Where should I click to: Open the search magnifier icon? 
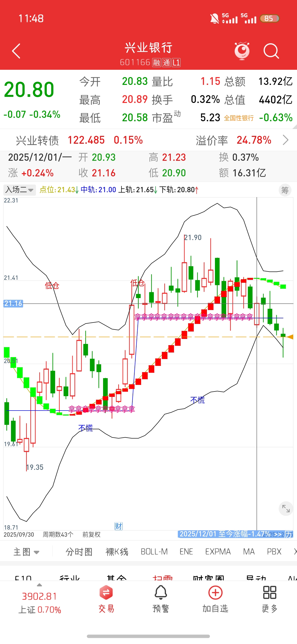(271, 51)
